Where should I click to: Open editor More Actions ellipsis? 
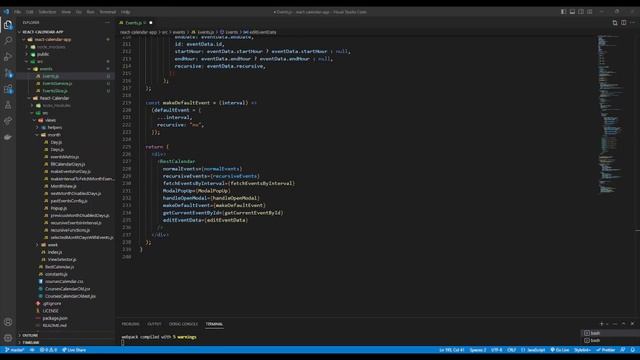point(632,23)
